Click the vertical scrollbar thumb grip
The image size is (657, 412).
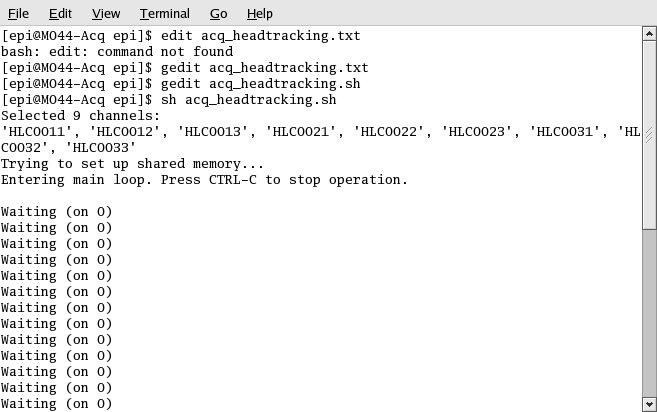coord(649,136)
